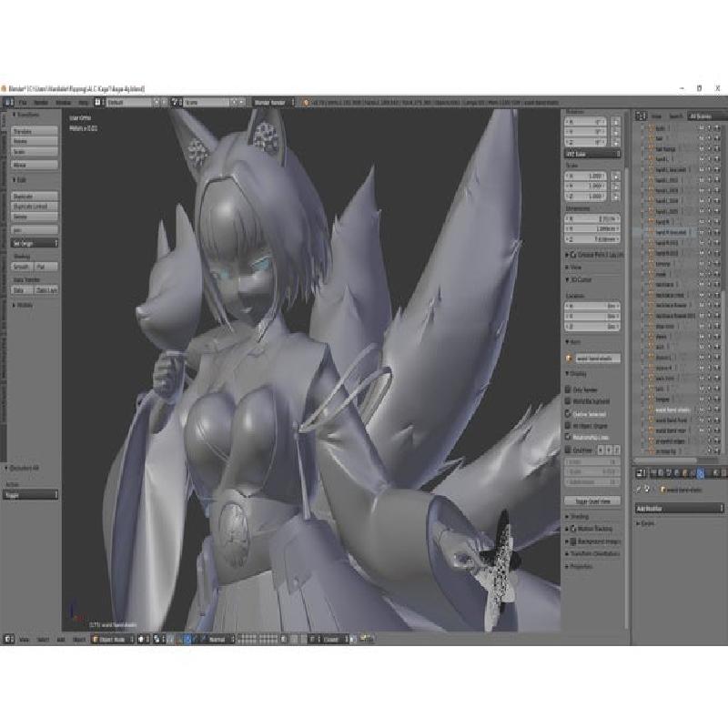Click the 3D Cursor Location X field
Screen dimensions: 728x728
[x=592, y=307]
